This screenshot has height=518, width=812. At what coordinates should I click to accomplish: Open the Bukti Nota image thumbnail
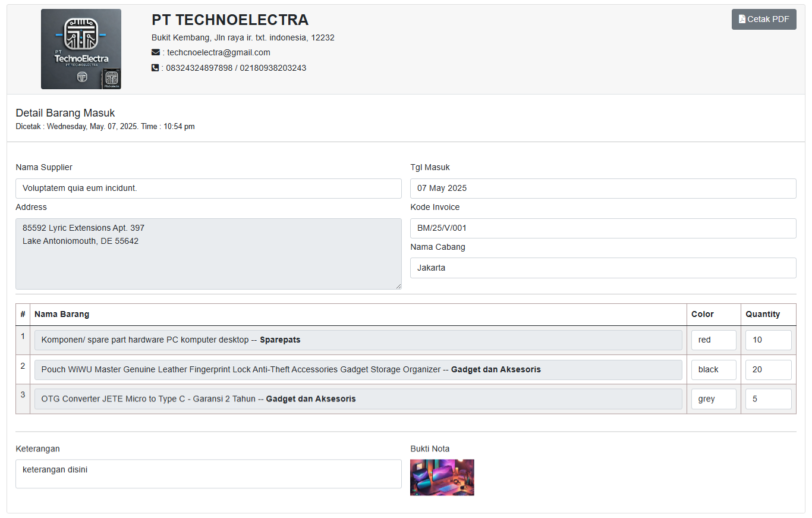442,477
